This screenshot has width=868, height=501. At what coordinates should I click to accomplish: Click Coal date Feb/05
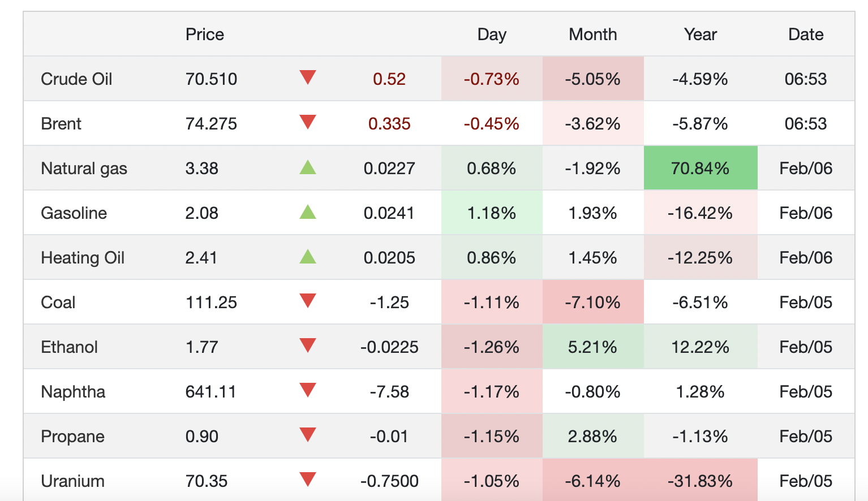(806, 302)
